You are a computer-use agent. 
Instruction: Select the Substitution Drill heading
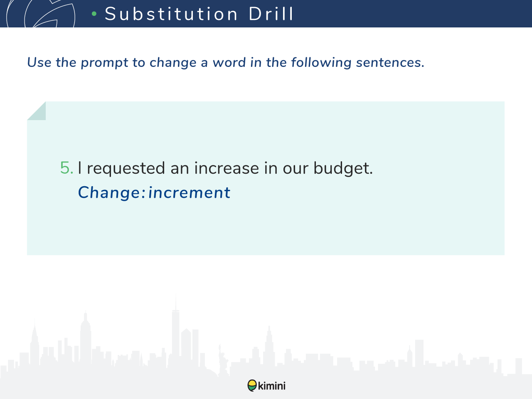pyautogui.click(x=199, y=14)
